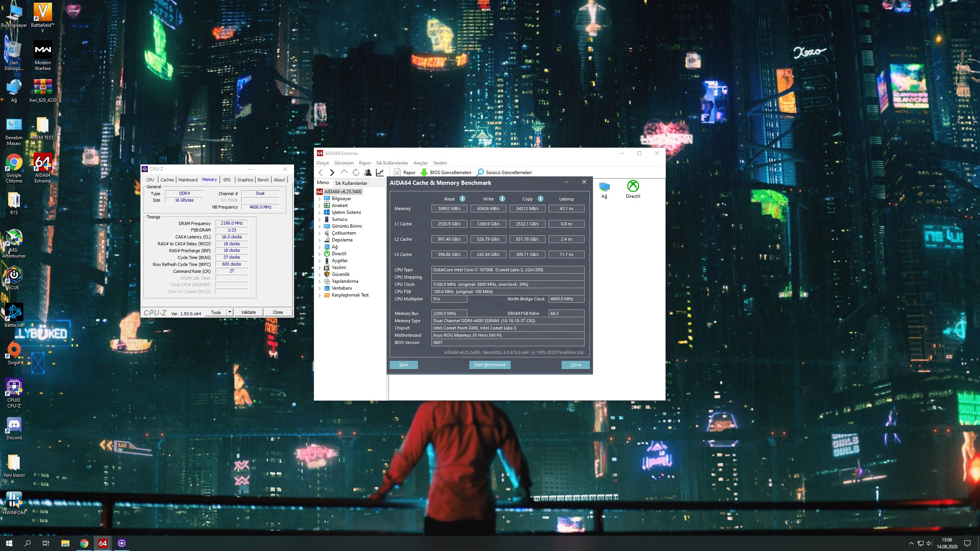Switch to the Bench tab in CPU-Z
Viewport: 980px width, 551px height.
[263, 180]
